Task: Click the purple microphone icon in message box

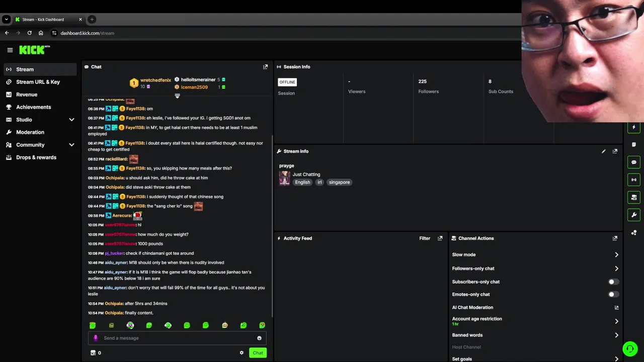Action: click(96, 338)
